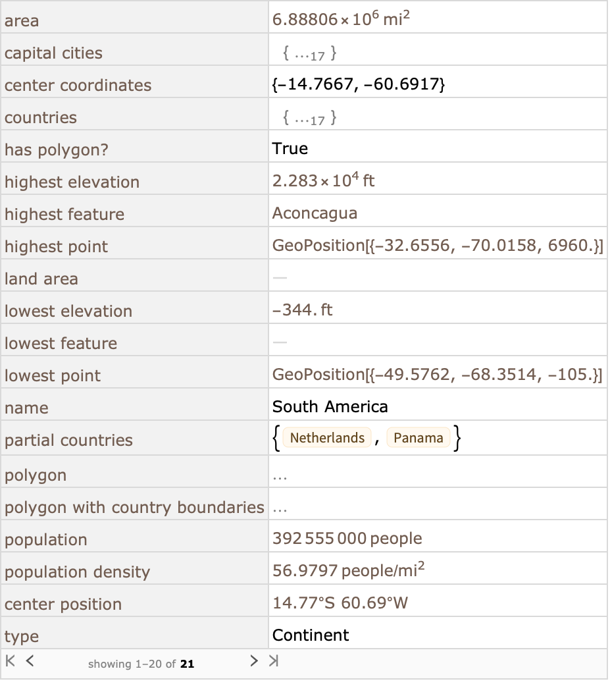Screen dimensions: 610x700
Task: Select the highest feature Aconcagua value
Action: click(315, 213)
